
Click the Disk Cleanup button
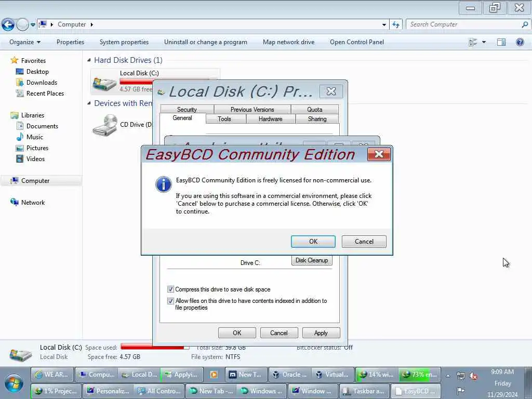312,260
